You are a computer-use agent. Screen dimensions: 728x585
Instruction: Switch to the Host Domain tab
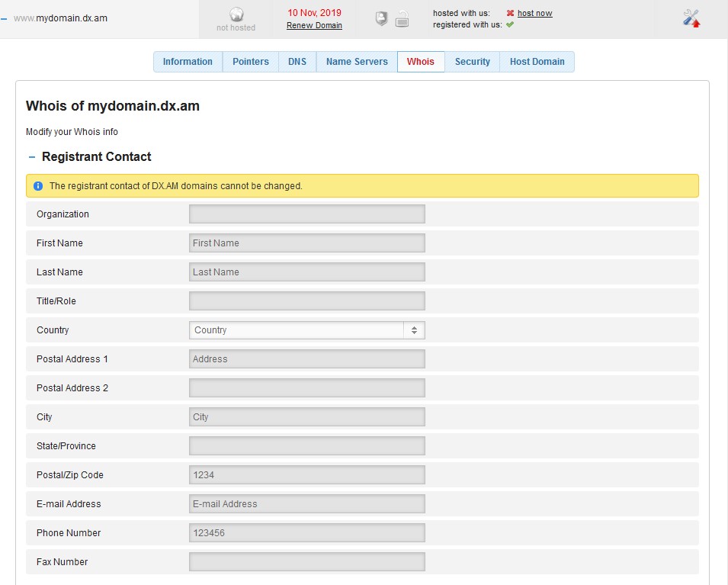click(x=537, y=62)
